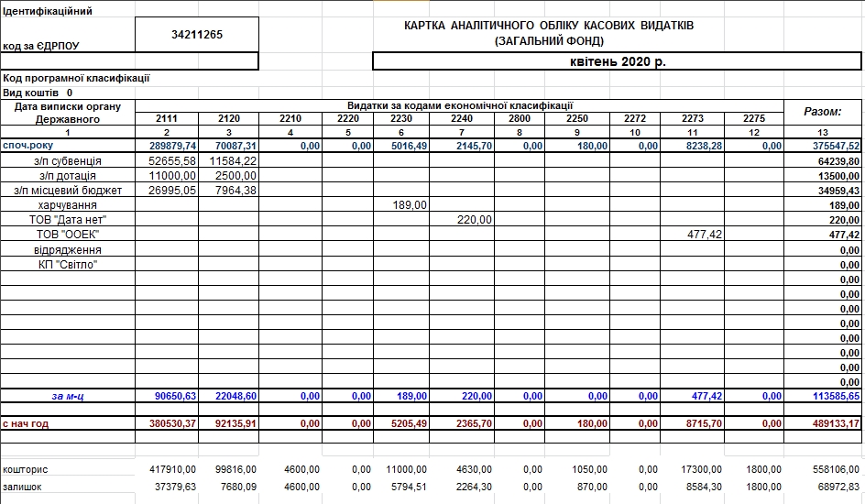The image size is (865, 504).
Task: Click залишок value 37379,63
Action: point(175,487)
